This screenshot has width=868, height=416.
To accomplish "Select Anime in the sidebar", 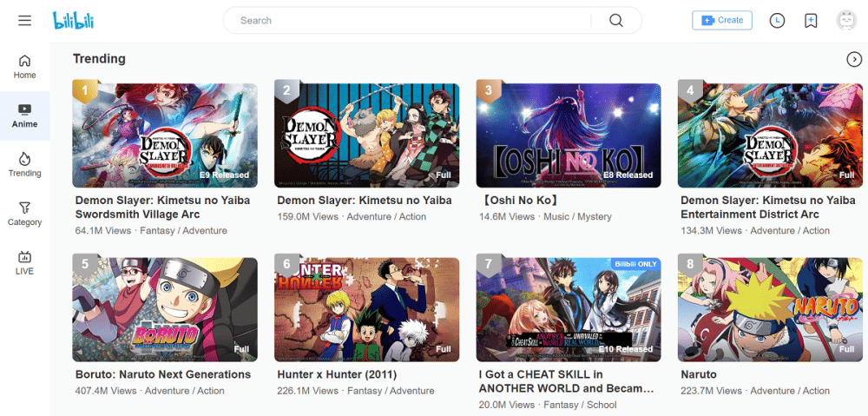I will click(24, 116).
